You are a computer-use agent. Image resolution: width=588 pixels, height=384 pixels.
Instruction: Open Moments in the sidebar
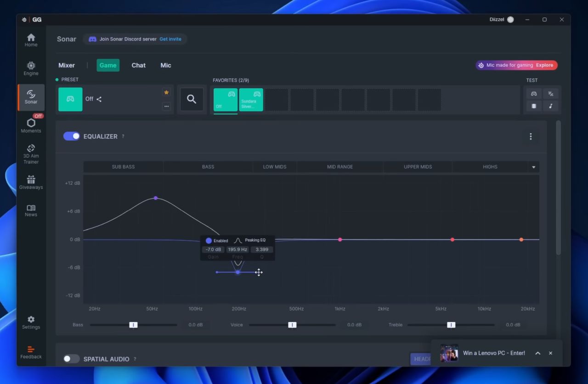pyautogui.click(x=31, y=125)
